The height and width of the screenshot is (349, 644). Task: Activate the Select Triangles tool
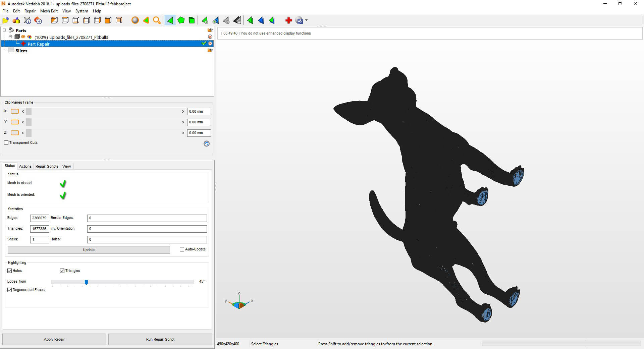[170, 20]
